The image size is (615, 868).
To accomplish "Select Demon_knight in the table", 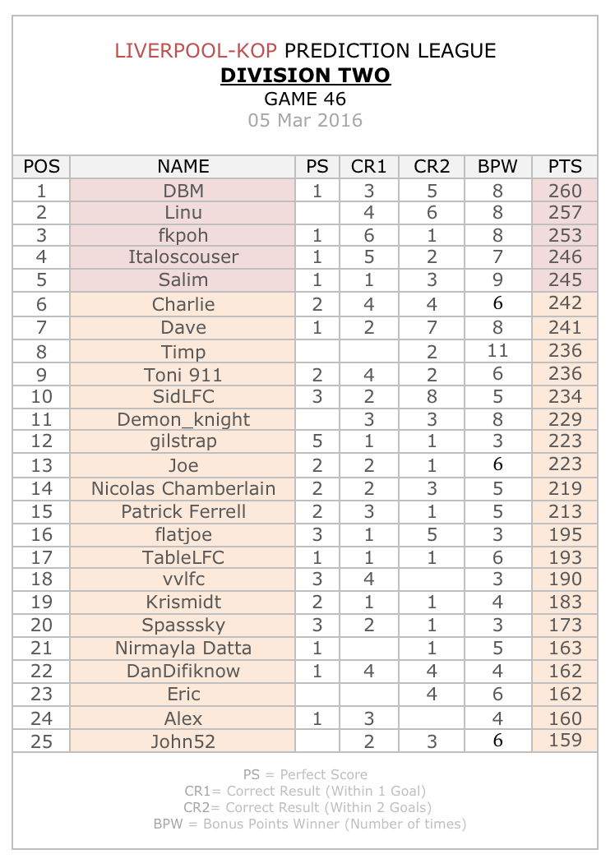I will [x=183, y=419].
